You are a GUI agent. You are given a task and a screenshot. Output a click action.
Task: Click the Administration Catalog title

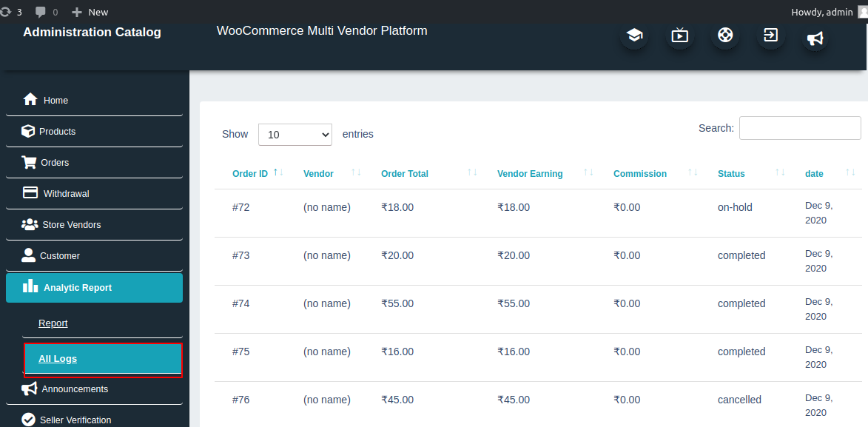[92, 32]
